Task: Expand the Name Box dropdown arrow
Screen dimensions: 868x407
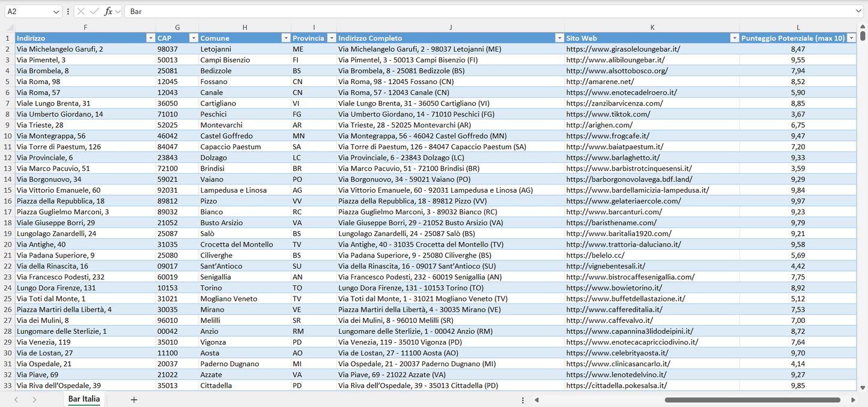Action: coord(56,11)
